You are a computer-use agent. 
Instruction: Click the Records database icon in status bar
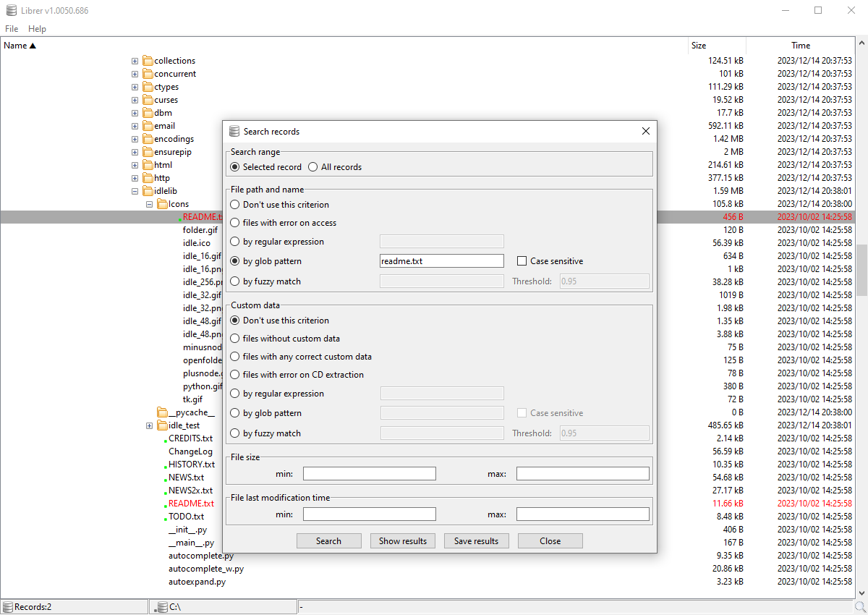tap(7, 607)
